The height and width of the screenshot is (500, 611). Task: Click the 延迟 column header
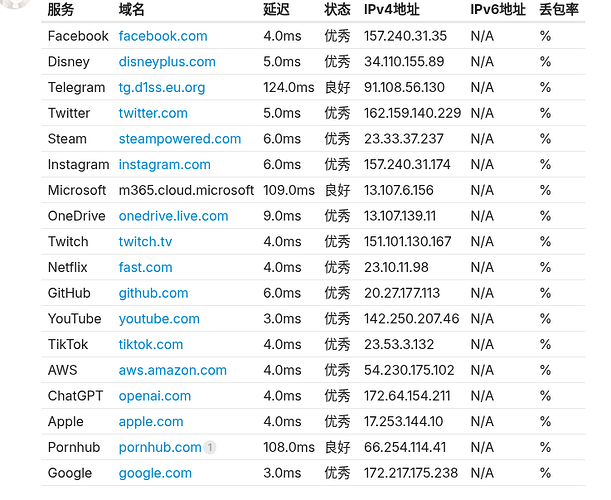pyautogui.click(x=276, y=9)
